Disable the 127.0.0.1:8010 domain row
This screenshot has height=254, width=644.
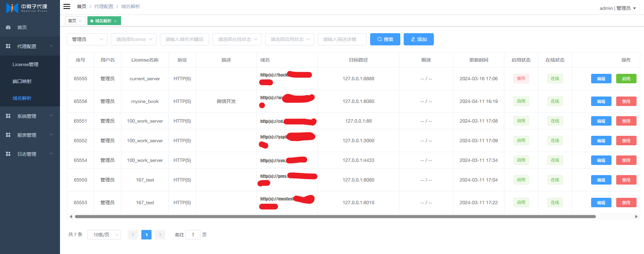626,203
